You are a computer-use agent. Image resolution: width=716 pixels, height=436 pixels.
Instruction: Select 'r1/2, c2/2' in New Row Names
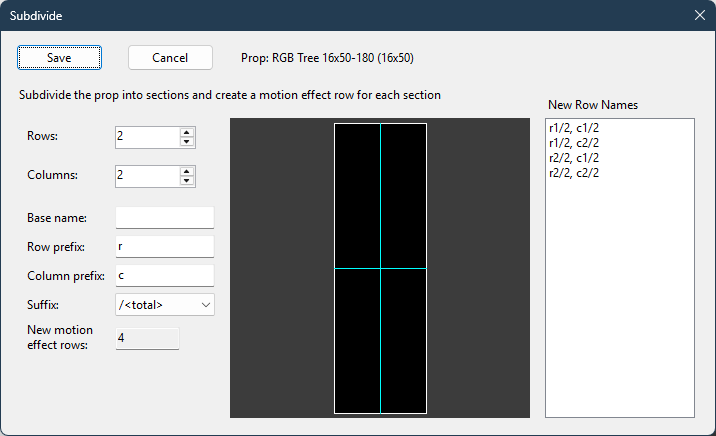pos(574,143)
